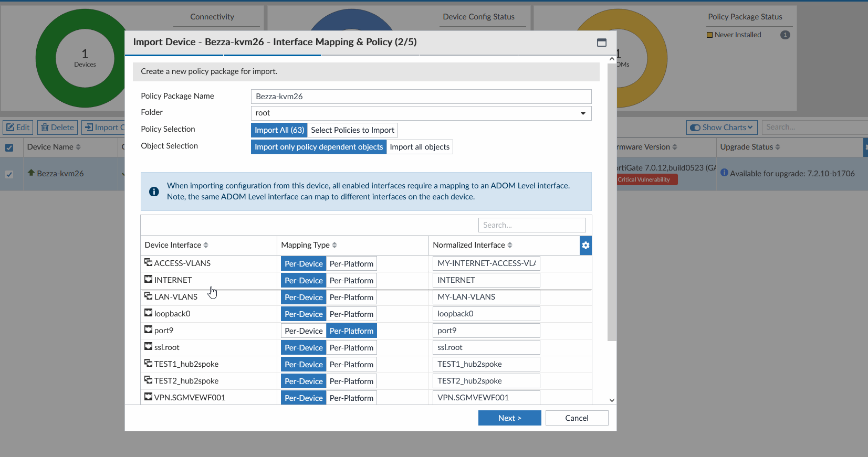Viewport: 868px width, 457px height.
Task: Click the TEST1_hub2spoke interface icon
Action: pos(149,363)
